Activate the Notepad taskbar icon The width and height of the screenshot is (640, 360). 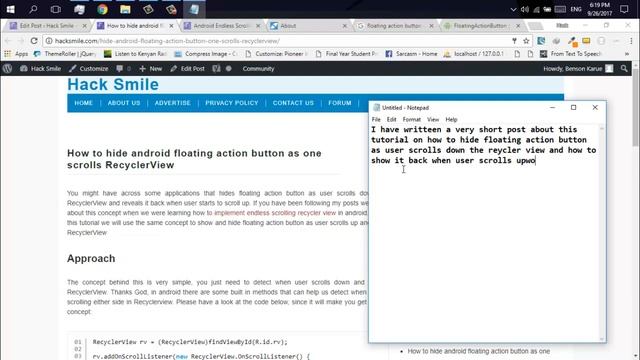pos(194,9)
